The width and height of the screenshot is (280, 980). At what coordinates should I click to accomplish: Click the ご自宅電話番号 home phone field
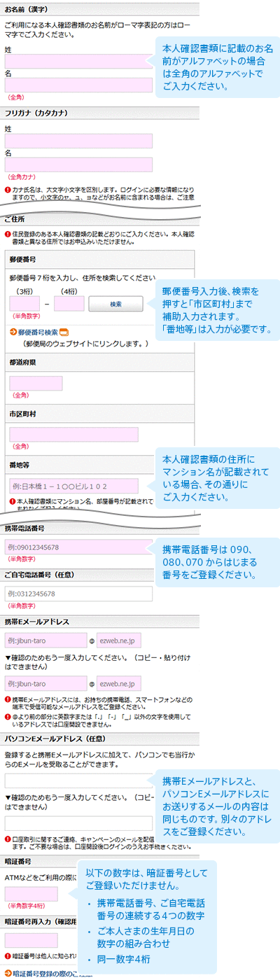click(x=78, y=594)
